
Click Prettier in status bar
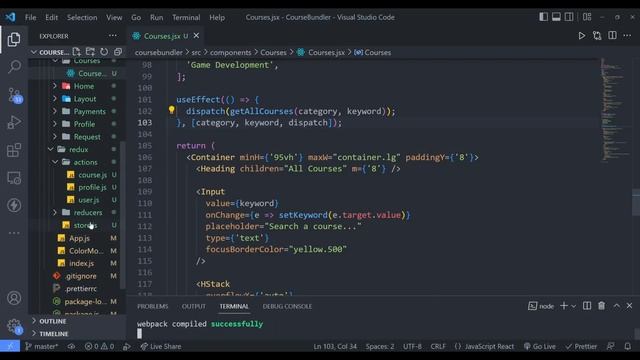click(x=581, y=346)
